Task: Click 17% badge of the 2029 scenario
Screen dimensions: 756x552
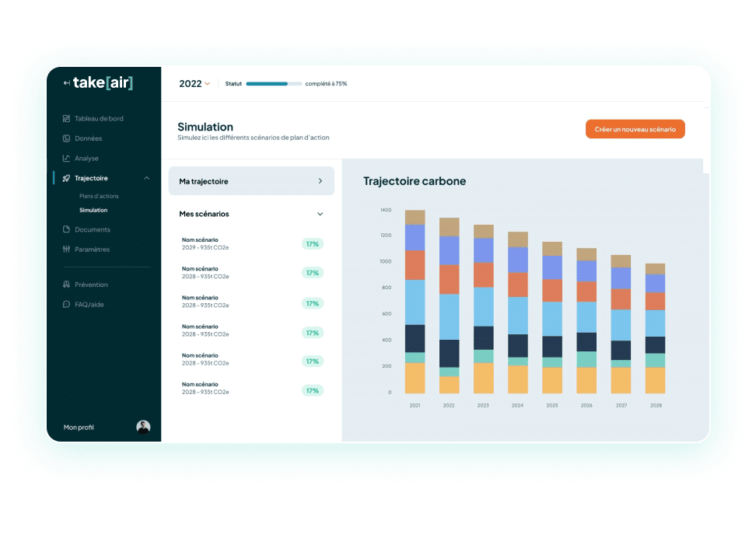Action: [313, 244]
